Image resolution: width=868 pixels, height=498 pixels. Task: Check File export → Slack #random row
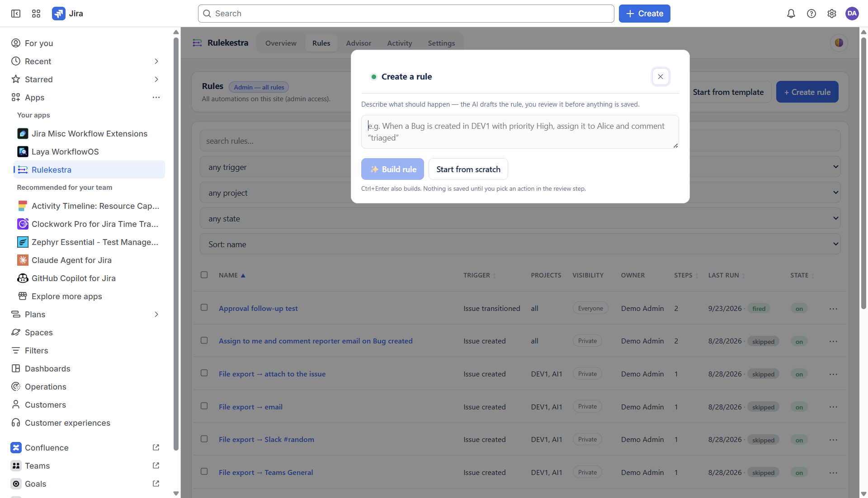(x=204, y=439)
